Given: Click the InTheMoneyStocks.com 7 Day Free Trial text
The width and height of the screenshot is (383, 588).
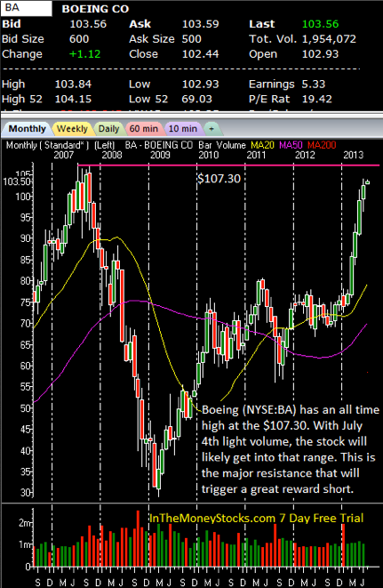Looking at the screenshot, I should click(x=256, y=519).
